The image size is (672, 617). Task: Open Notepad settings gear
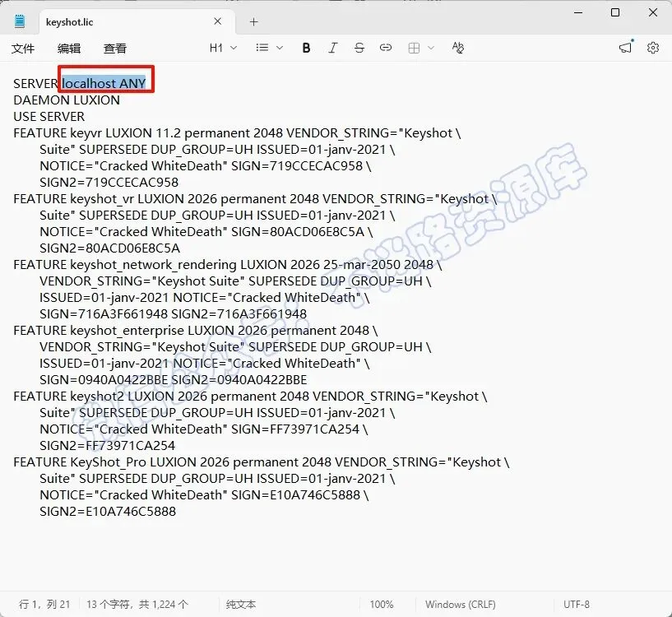tap(653, 48)
